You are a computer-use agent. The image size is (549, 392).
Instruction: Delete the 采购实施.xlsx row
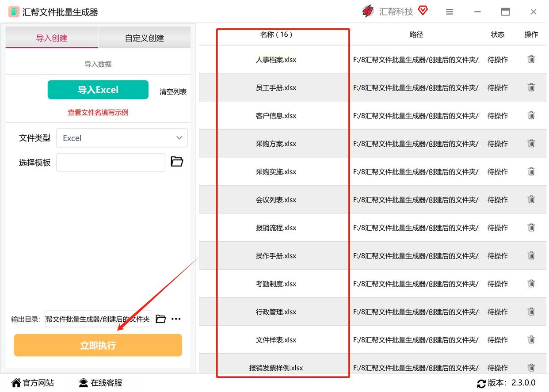(531, 171)
